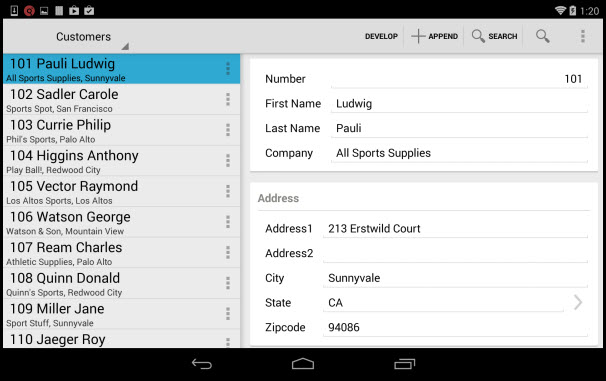Tap the unlabeled magnifier search icon
Viewport: 606px width, 381px height.
[542, 36]
